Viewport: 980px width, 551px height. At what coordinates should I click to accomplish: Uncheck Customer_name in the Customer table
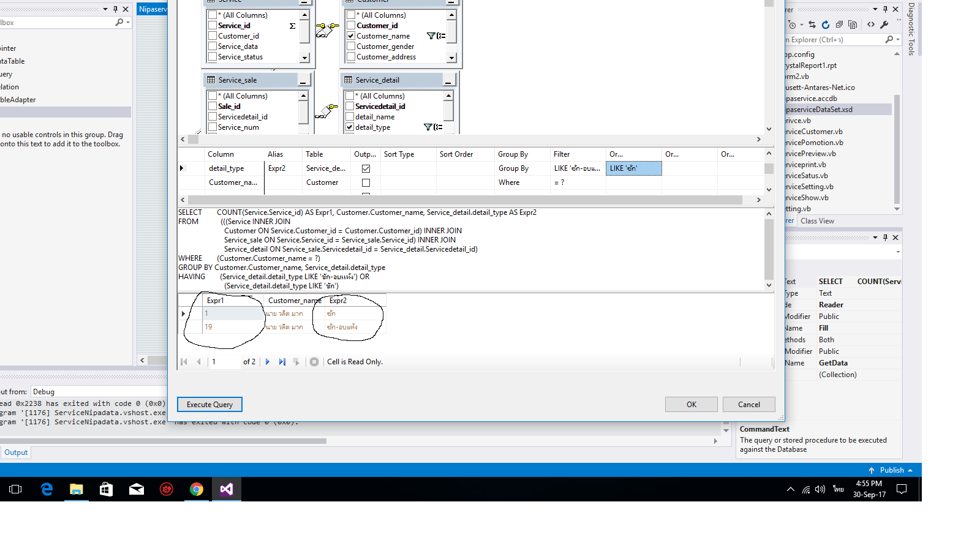351,36
